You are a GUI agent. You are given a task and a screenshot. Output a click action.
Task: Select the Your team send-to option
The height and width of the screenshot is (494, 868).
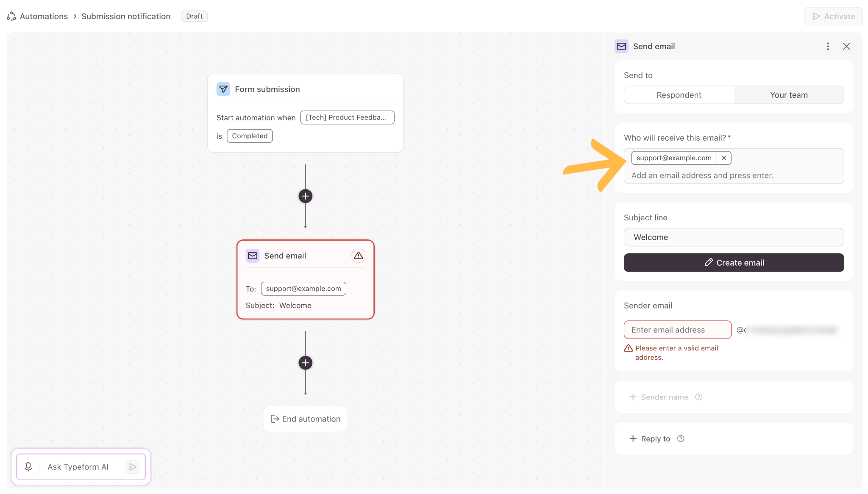click(x=789, y=95)
